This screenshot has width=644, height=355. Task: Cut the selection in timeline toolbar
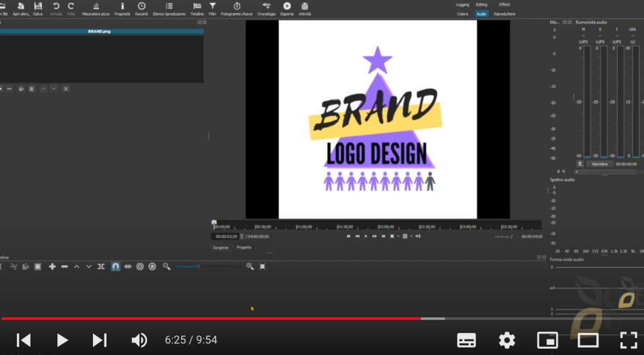(14, 267)
